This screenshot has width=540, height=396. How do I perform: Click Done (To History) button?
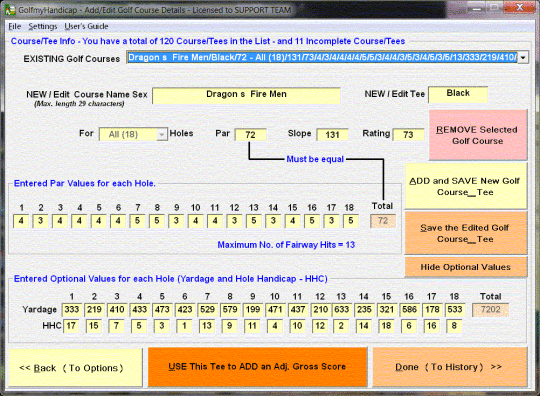pos(450,367)
